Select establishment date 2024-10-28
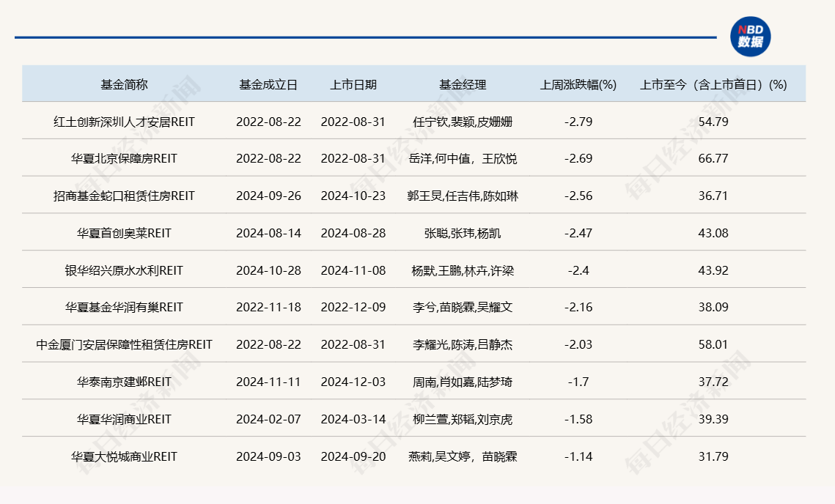Viewport: 835px width, 504px height. (x=268, y=270)
